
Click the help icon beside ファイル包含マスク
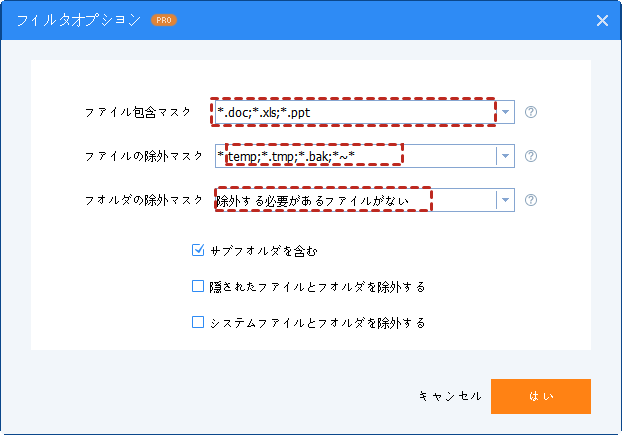pos(531,112)
